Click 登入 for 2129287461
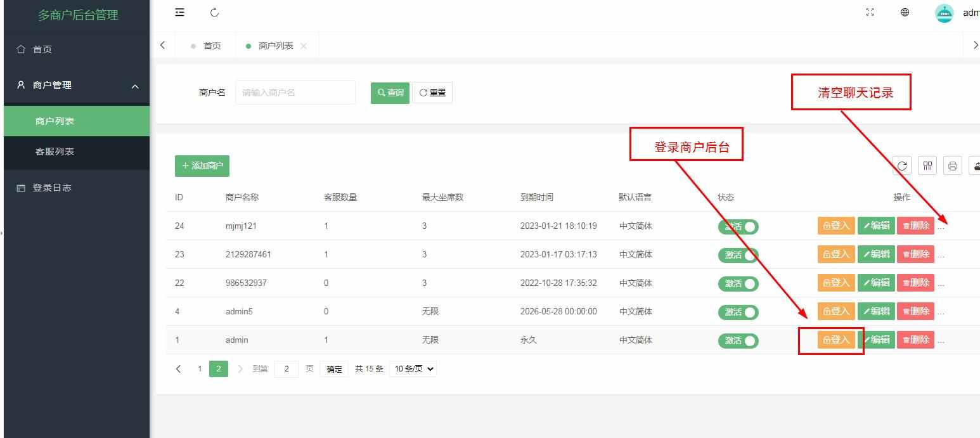The height and width of the screenshot is (438, 980). click(x=836, y=254)
